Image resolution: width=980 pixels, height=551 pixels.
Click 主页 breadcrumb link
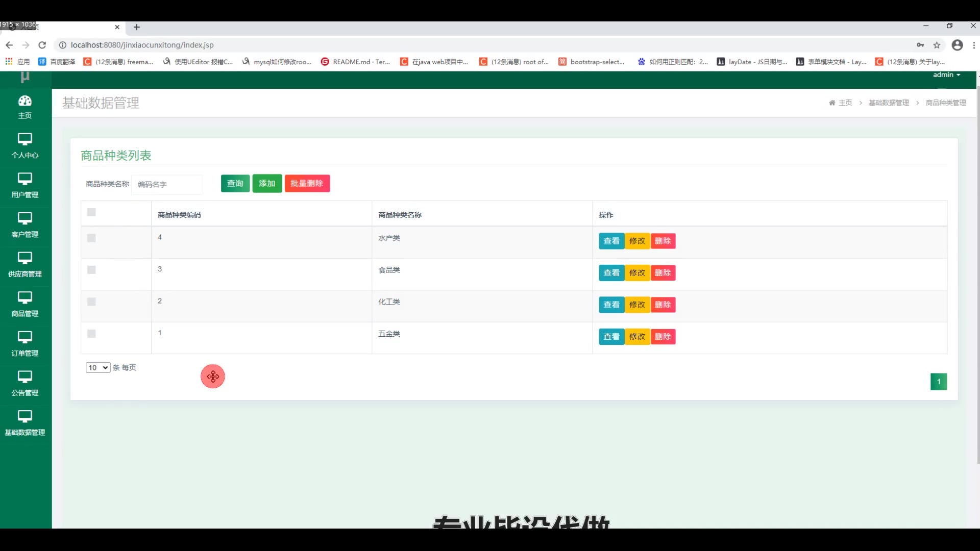[x=845, y=103]
